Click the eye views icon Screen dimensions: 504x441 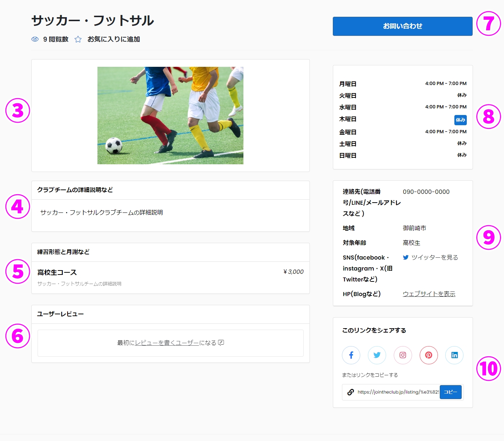35,39
